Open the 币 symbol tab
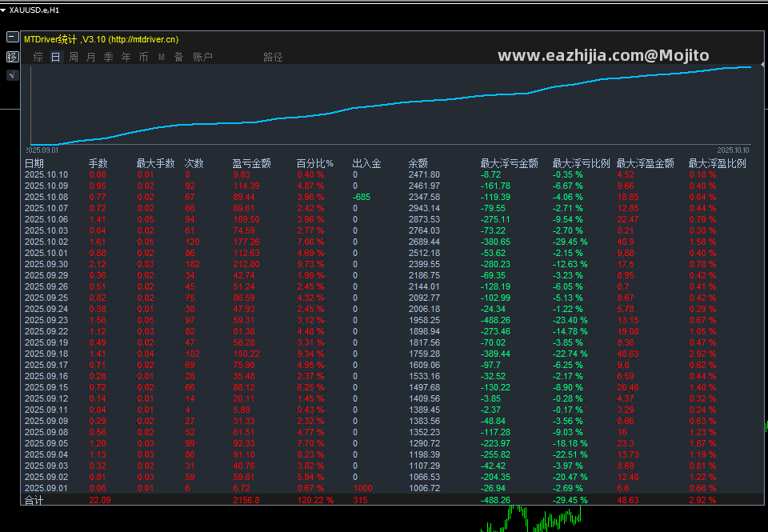This screenshot has height=532, width=768. (143, 57)
